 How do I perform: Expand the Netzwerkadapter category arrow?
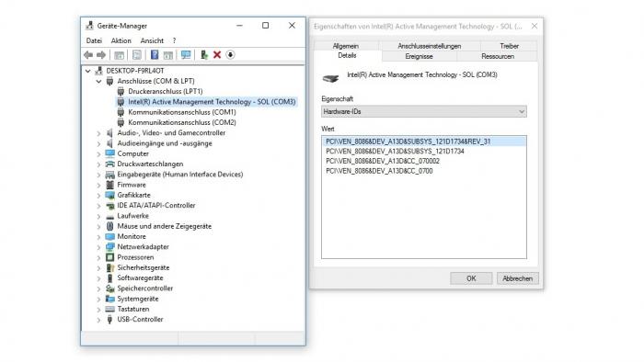coord(98,247)
